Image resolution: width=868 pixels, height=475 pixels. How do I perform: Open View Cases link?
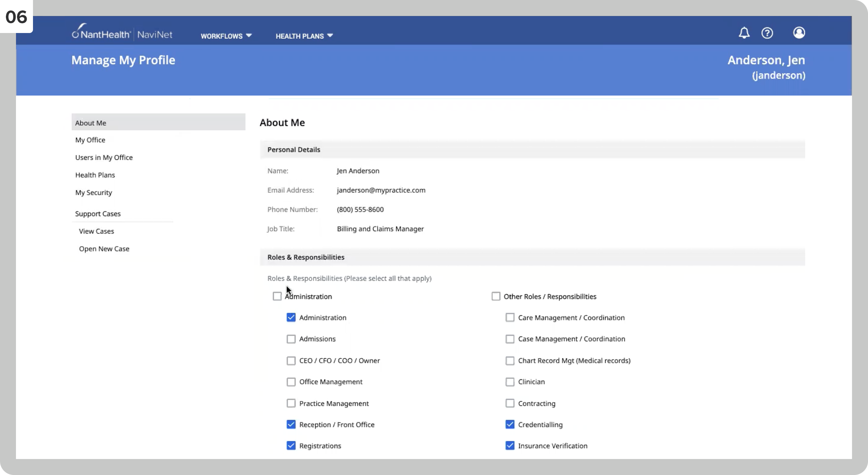tap(96, 231)
